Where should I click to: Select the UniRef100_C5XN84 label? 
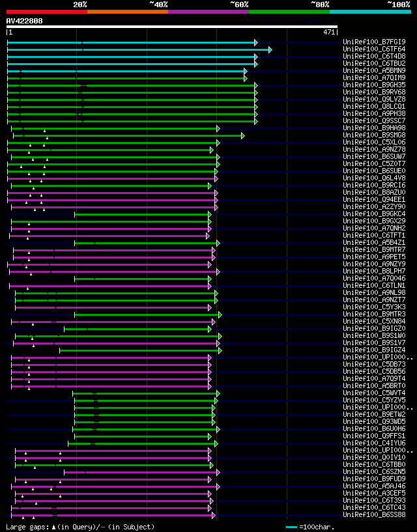374,321
